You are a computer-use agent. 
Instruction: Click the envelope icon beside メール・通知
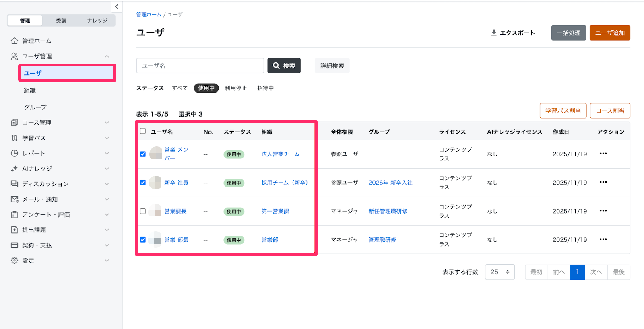14,199
